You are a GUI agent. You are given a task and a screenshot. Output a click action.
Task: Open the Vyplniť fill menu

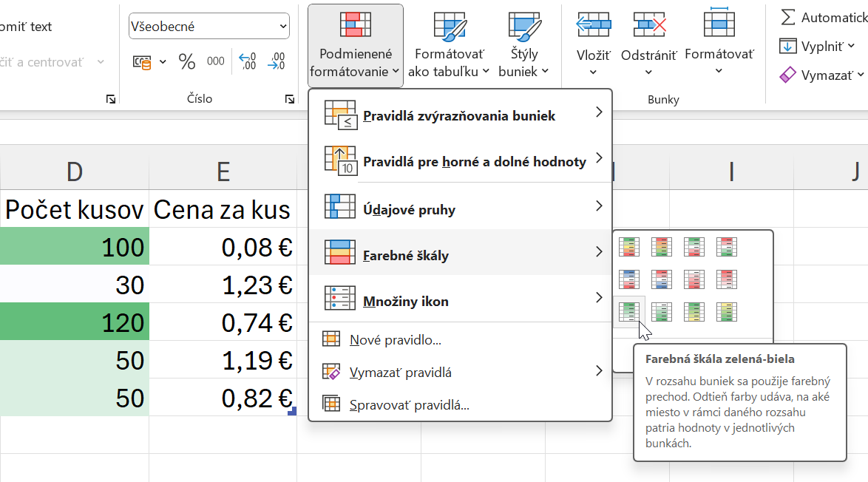818,46
